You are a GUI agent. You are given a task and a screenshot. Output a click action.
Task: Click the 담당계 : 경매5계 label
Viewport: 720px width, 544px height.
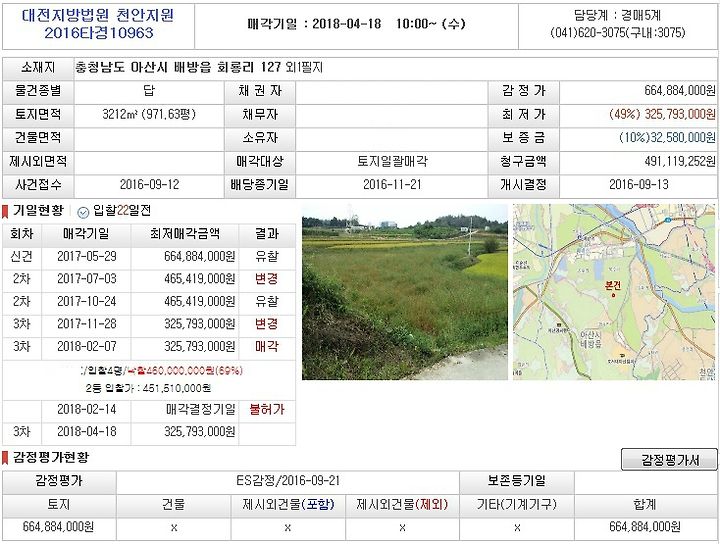click(617, 16)
